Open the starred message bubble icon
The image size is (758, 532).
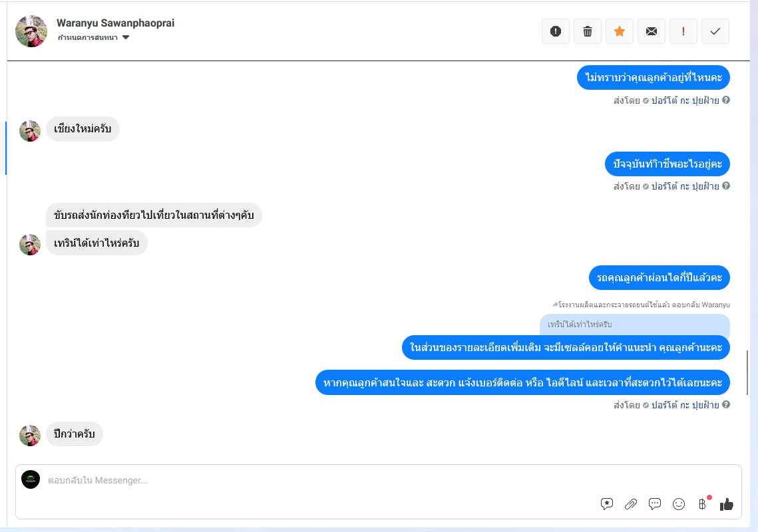607,504
